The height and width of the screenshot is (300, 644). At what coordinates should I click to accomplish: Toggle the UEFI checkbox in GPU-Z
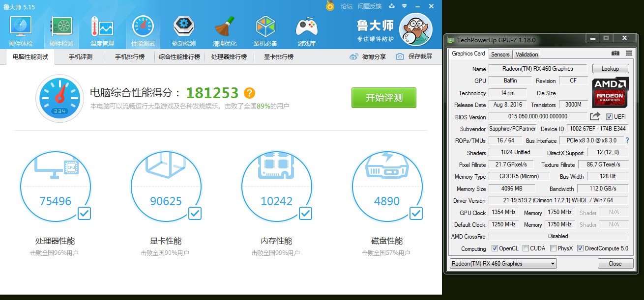coord(610,116)
